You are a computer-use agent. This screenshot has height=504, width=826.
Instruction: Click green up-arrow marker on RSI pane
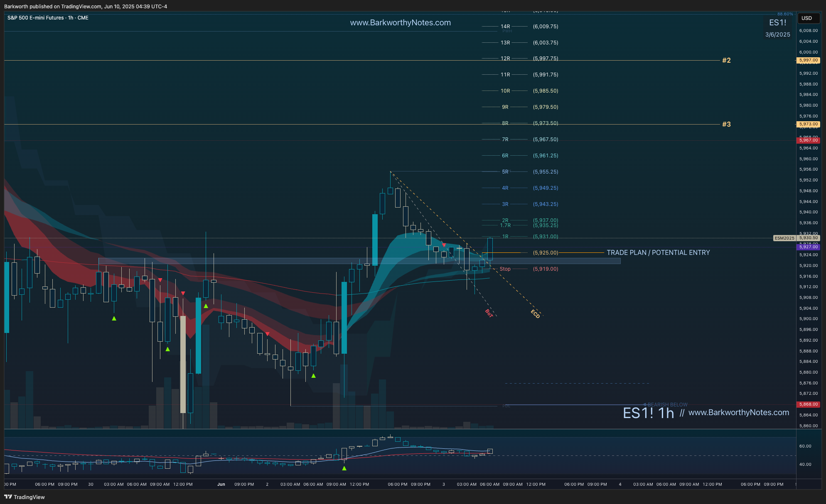344,468
